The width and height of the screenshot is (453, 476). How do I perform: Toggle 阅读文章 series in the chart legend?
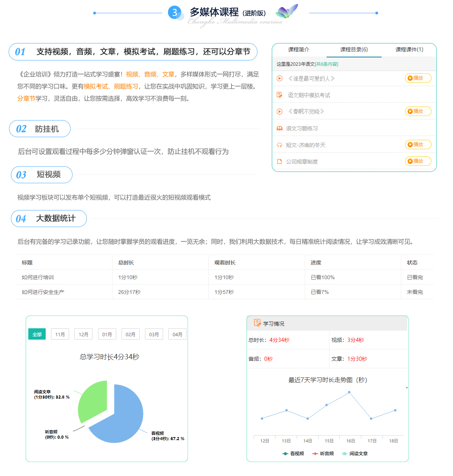[x=354, y=454]
